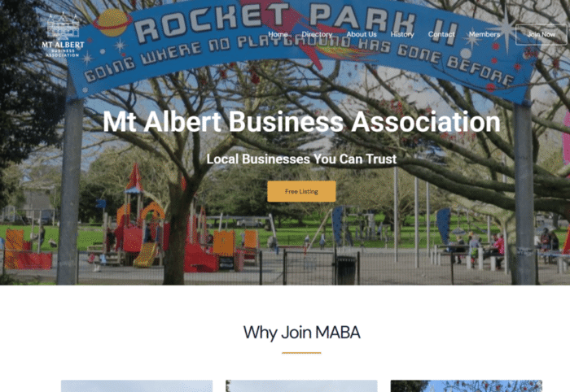Click the Join Now outlined button
The width and height of the screenshot is (570, 392).
pyautogui.click(x=541, y=34)
